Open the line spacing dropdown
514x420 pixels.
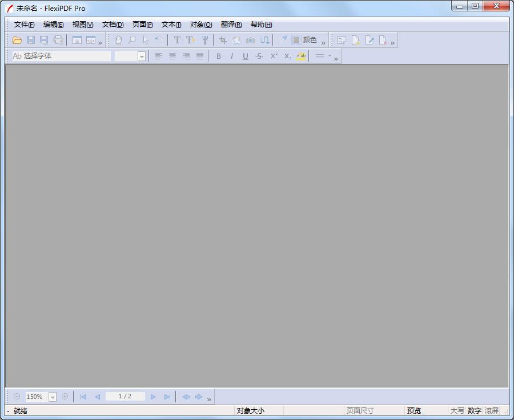330,56
